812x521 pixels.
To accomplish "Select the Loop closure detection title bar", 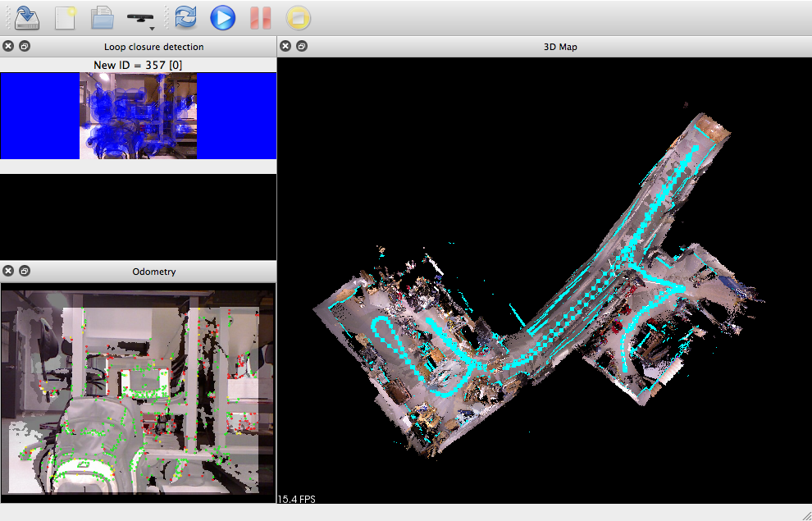I will click(x=153, y=47).
